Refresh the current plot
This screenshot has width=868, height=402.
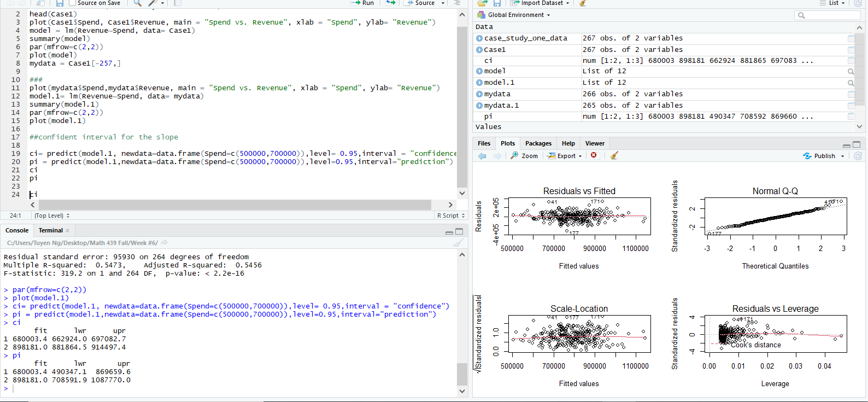(x=858, y=156)
